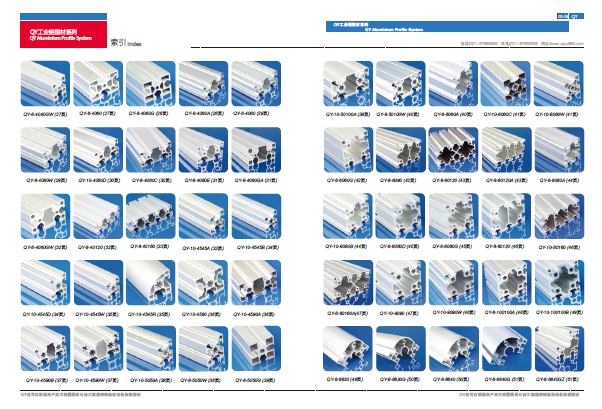Image resolution: width=602 pixels, height=409 pixels.
Task: Select the QY-10-6060C profile picture
Action: tap(505, 84)
